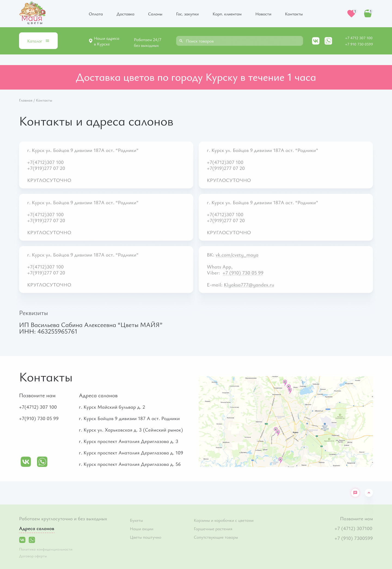Screen dimensions: 392x569
Task: Open the shopping cart icon
Action: 368,13
